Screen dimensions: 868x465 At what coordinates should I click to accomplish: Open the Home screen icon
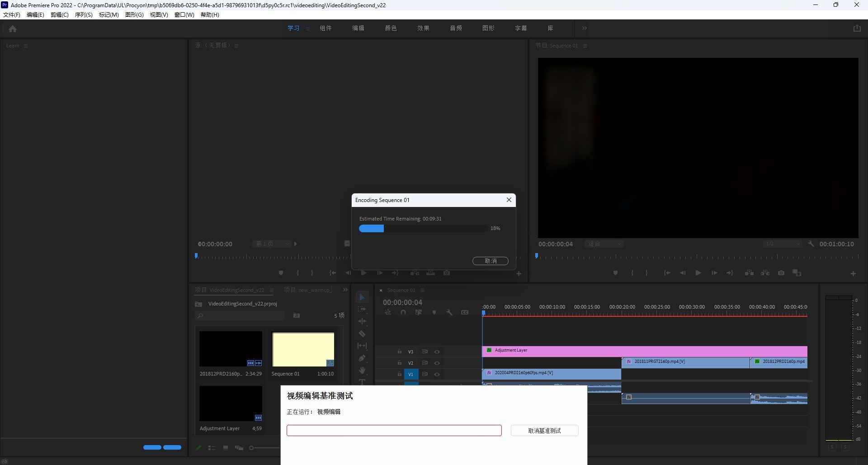pos(13,29)
